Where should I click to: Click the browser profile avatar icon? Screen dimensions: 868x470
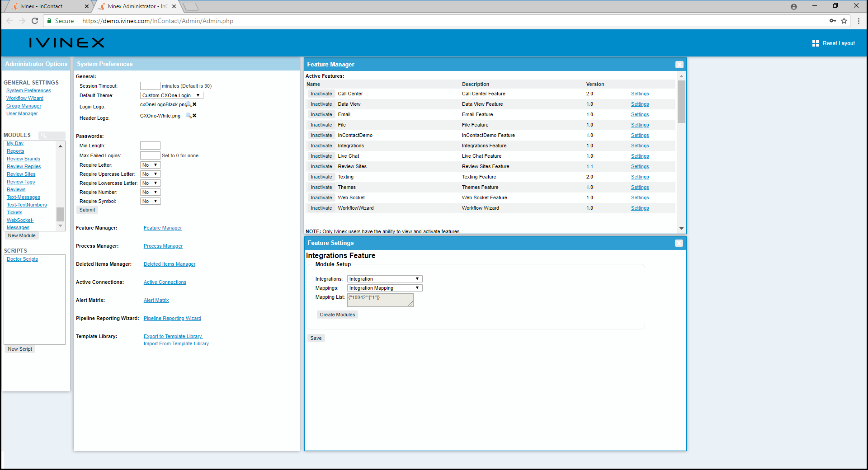tap(793, 6)
